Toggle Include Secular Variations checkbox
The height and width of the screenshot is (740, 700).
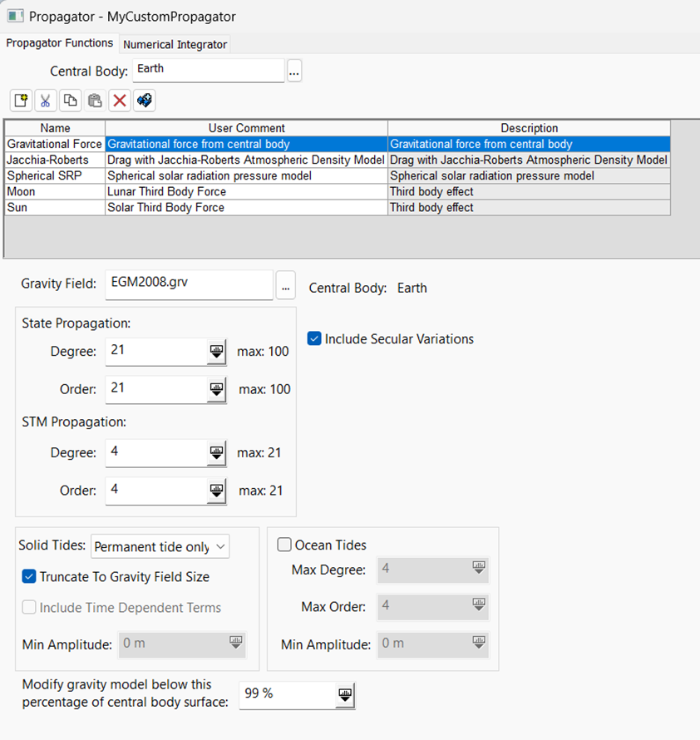(314, 338)
